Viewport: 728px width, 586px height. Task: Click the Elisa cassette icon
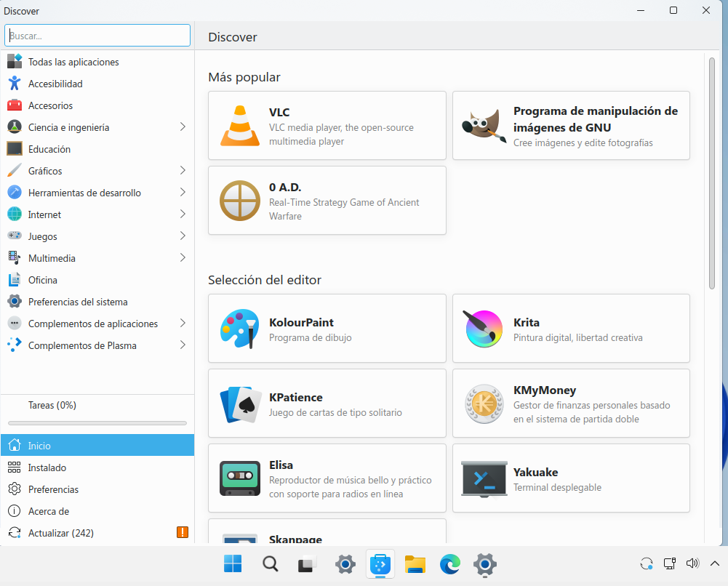coord(240,478)
